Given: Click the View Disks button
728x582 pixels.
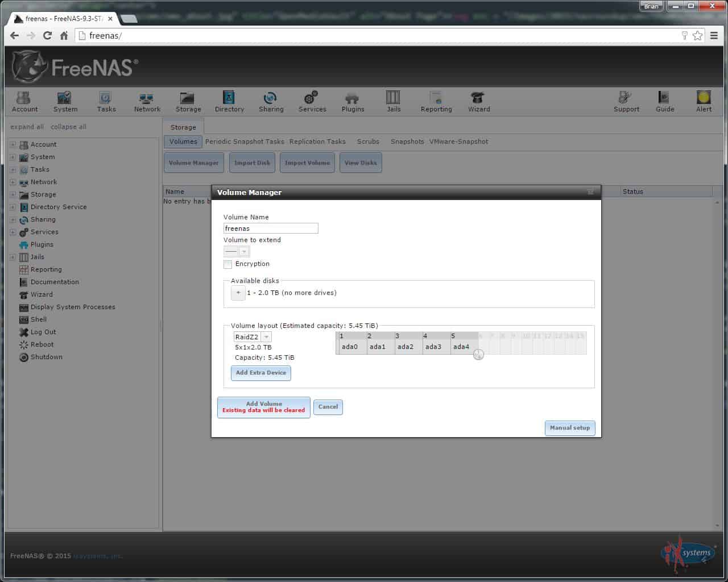Looking at the screenshot, I should pyautogui.click(x=361, y=163).
